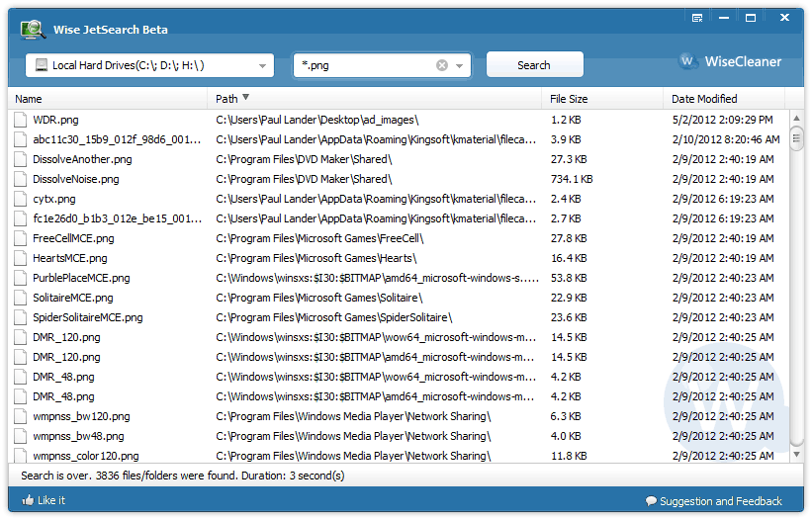This screenshot has height=520, width=812.
Task: Click the file icon for FreeCellMCE.png
Action: pos(20,238)
